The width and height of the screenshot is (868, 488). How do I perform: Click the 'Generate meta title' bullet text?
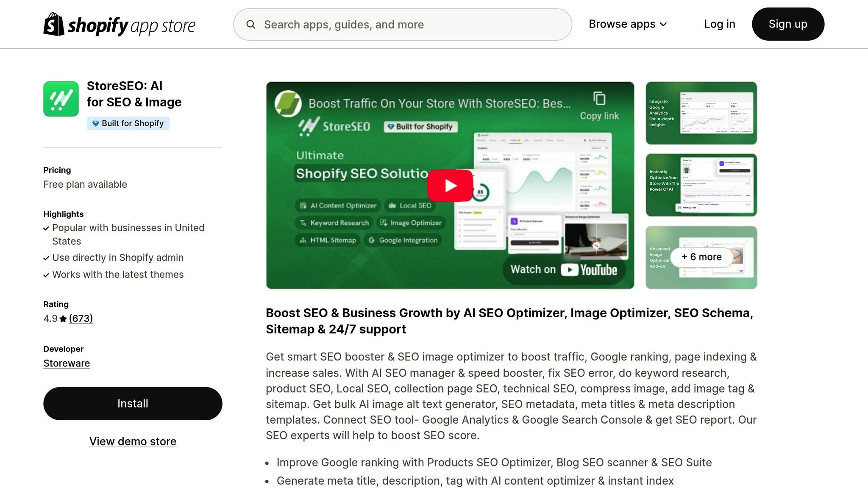pos(475,481)
